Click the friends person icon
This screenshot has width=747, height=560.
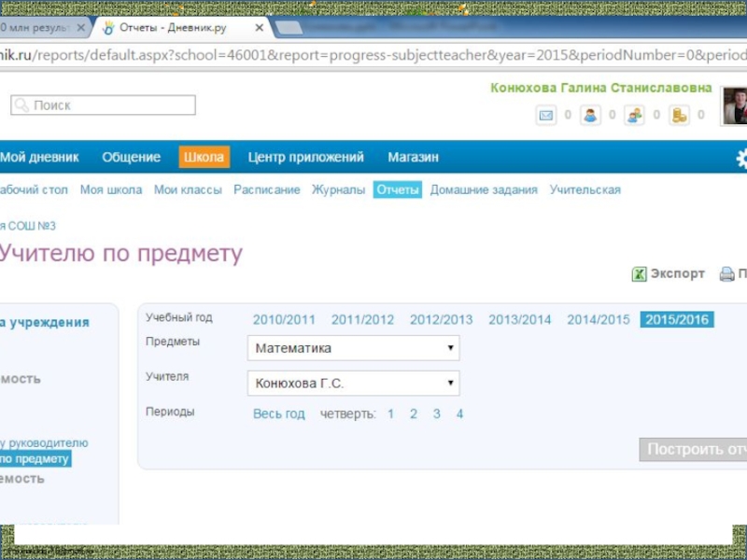point(590,116)
